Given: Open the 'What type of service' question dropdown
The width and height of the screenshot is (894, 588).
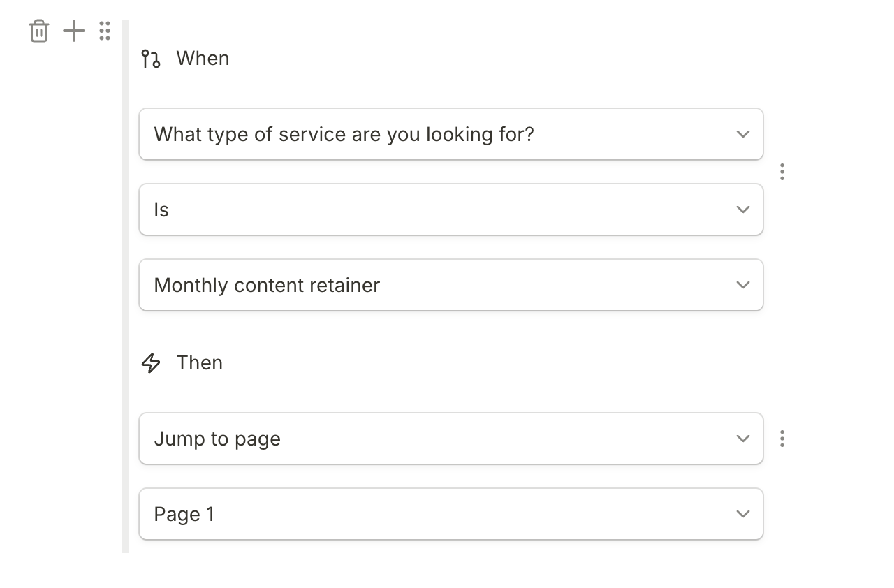Looking at the screenshot, I should (x=419, y=134).
